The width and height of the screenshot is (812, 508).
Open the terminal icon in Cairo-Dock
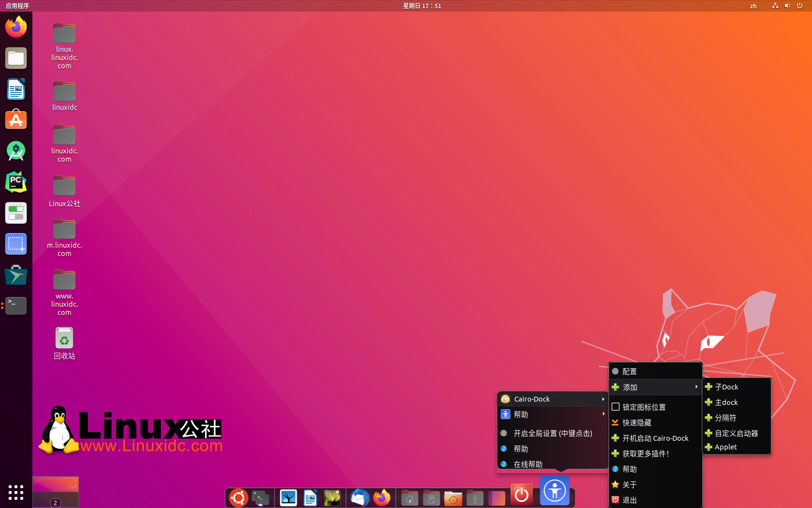(x=261, y=497)
